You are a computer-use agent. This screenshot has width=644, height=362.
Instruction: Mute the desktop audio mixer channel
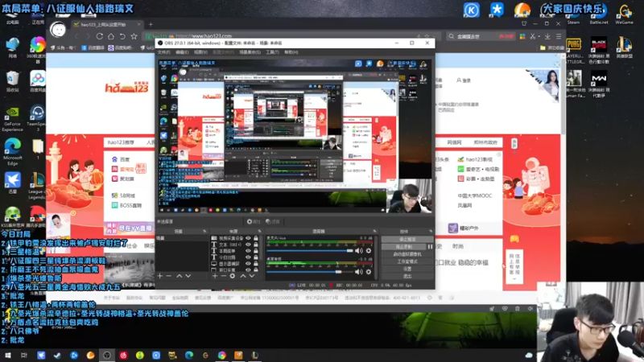(x=359, y=271)
